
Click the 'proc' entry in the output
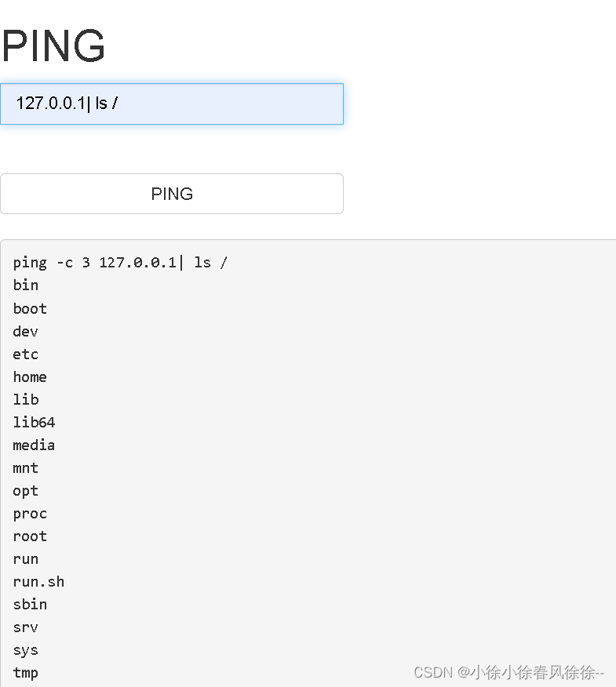coord(30,513)
